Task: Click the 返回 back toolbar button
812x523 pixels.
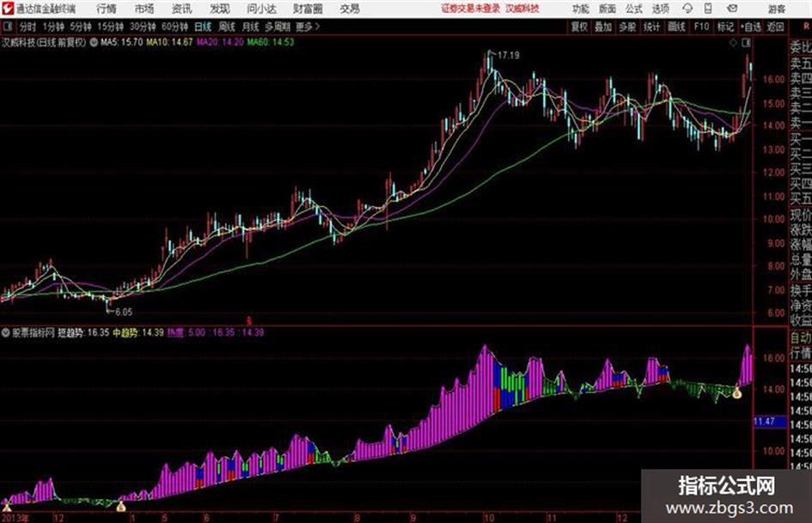Action: coord(775,27)
